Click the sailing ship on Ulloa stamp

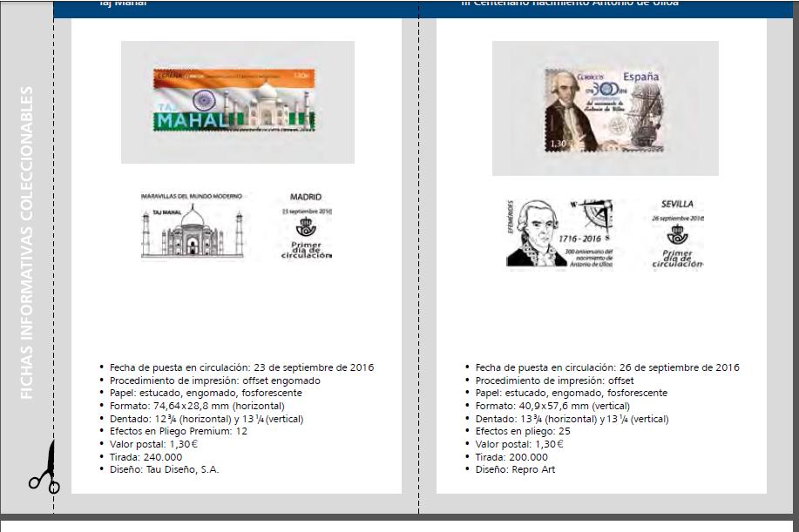point(639,114)
